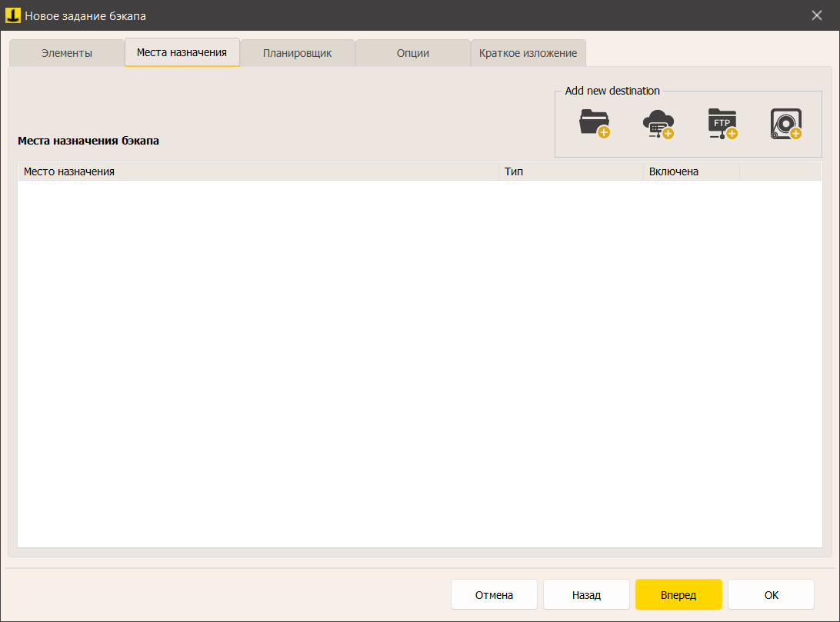Add an FTP destination
The image size is (840, 622).
[722, 124]
